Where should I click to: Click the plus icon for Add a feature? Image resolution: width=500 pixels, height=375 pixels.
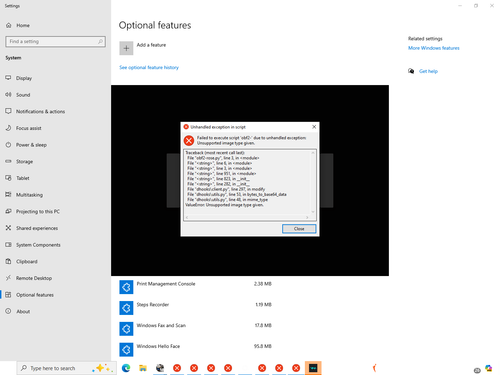(126, 48)
